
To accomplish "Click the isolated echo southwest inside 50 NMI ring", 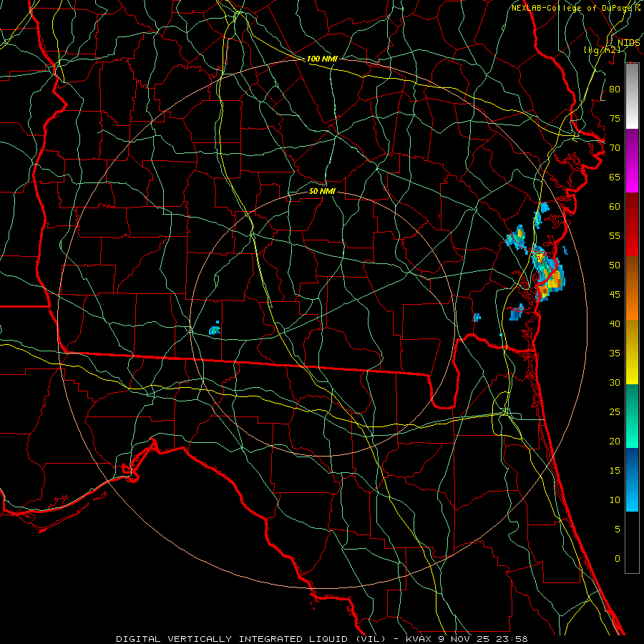I will (x=215, y=329).
